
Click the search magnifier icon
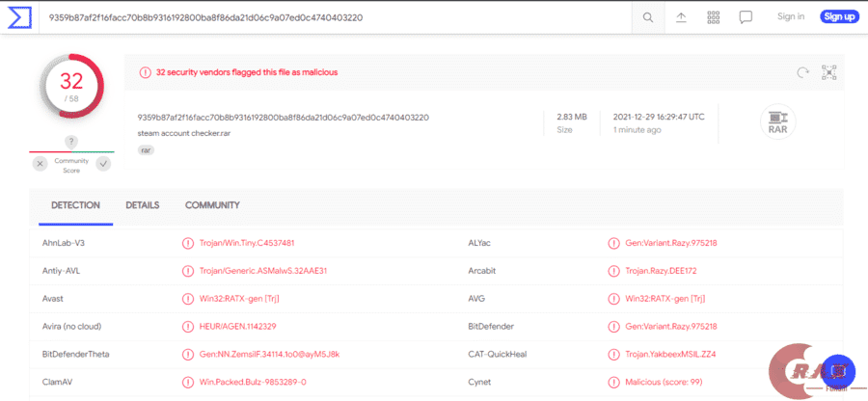tap(648, 16)
